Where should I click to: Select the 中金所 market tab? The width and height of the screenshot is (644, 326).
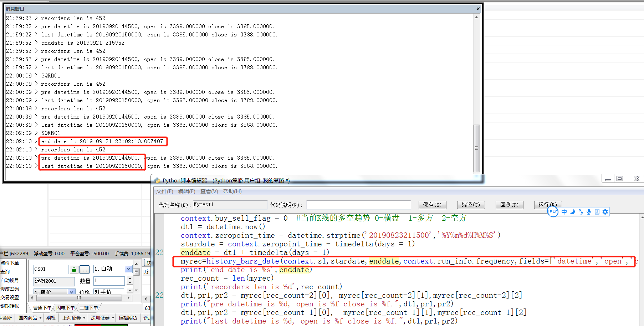[6, 318]
